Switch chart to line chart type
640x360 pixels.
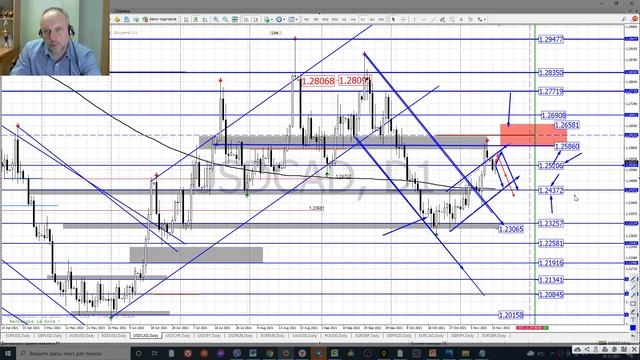205,19
